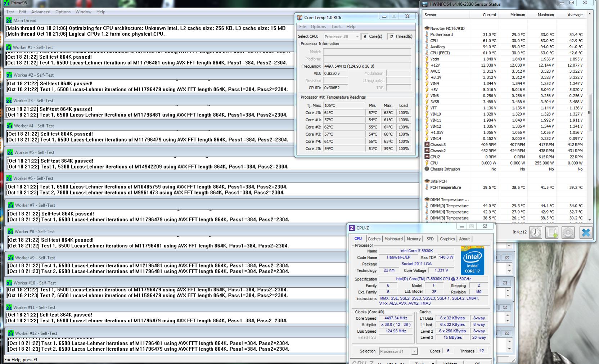This screenshot has height=364, width=599.
Task: Click the "Intel Core i7 5930K" name field
Action: tap(416, 251)
